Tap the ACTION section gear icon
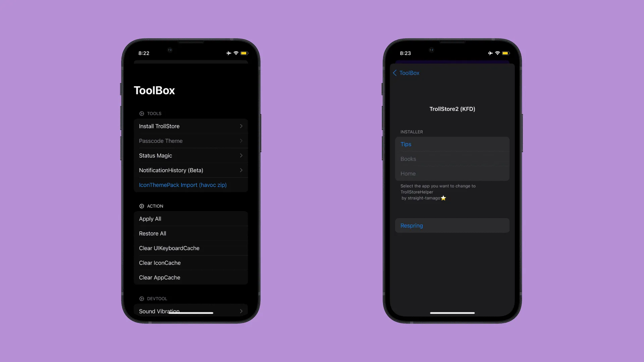 tap(141, 206)
